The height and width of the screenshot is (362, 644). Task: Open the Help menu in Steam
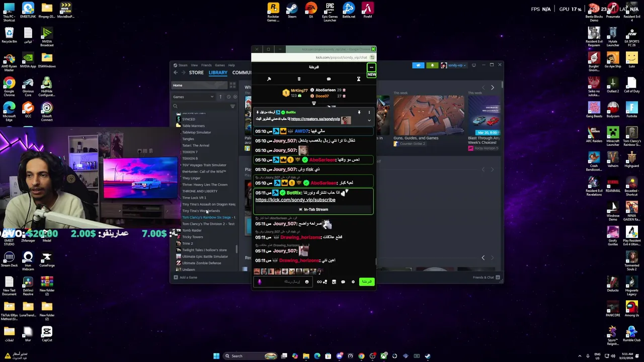231,65
